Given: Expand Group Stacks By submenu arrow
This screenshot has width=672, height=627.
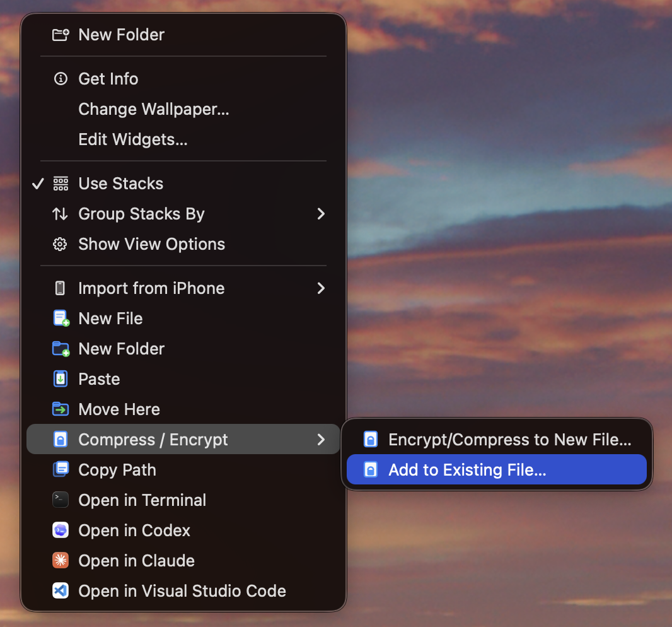Looking at the screenshot, I should pyautogui.click(x=321, y=214).
